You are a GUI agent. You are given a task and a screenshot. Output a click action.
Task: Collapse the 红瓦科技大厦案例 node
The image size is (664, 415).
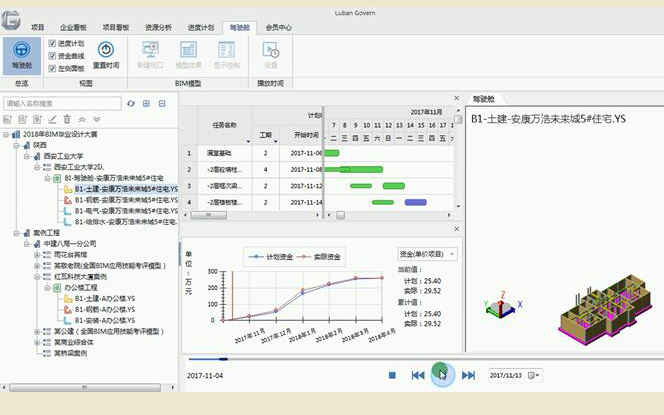click(x=37, y=277)
